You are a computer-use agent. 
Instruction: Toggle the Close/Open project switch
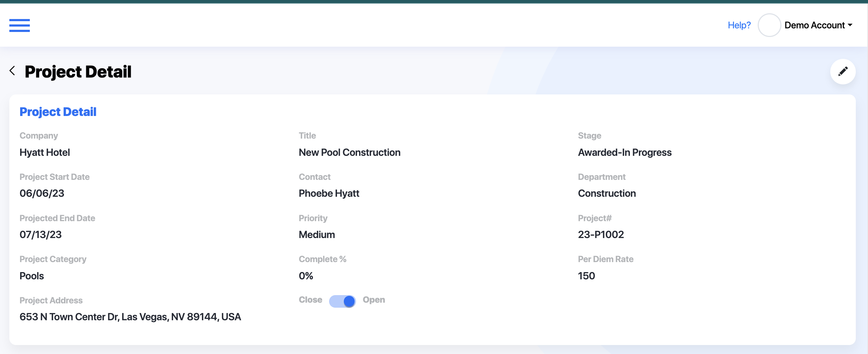(342, 301)
